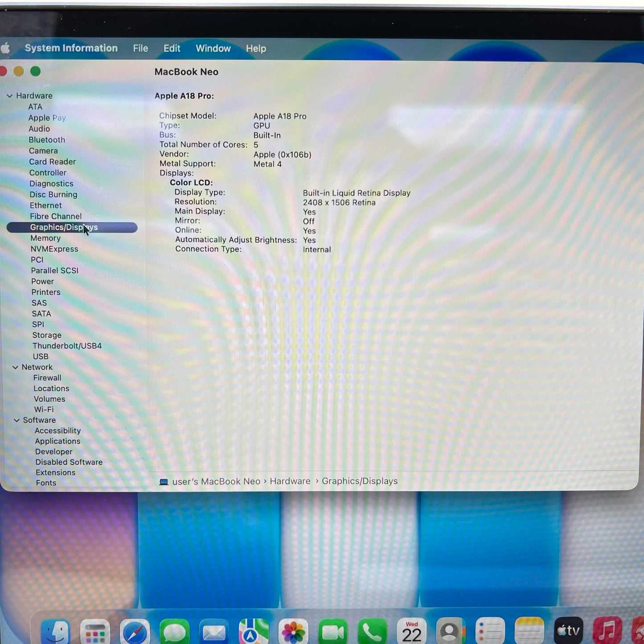Open the Apps launcher in the Dock
This screenshot has height=644, width=644.
coord(95,632)
